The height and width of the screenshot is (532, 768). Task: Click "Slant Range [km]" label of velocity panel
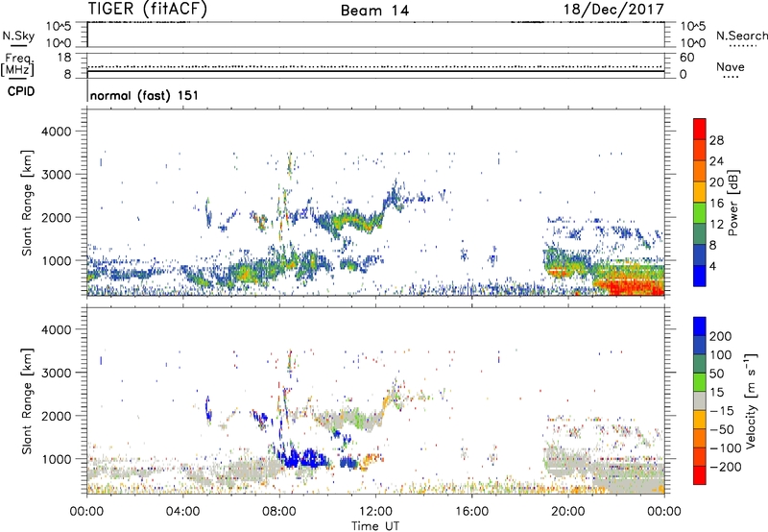(27, 401)
